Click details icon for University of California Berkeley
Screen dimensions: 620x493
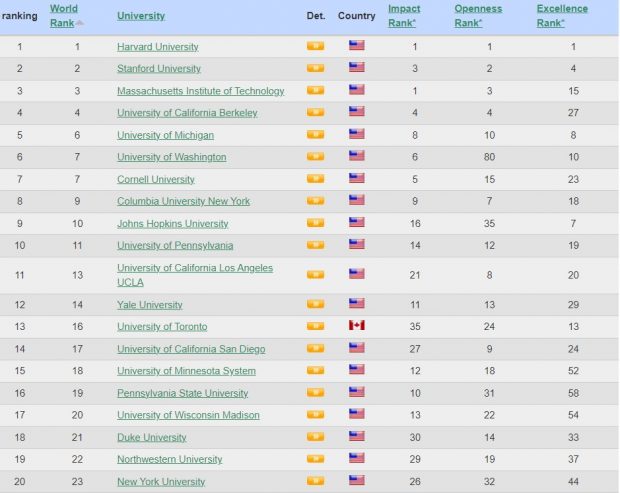click(315, 112)
